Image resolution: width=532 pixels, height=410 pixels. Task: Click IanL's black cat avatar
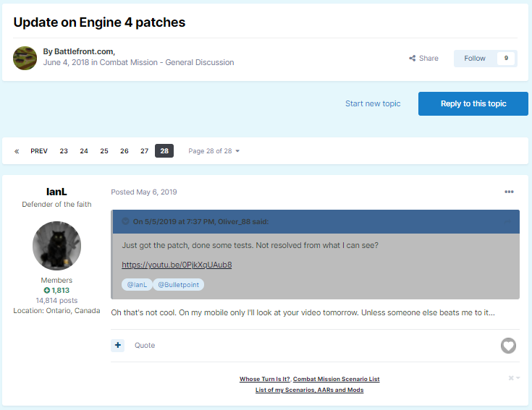tap(56, 247)
